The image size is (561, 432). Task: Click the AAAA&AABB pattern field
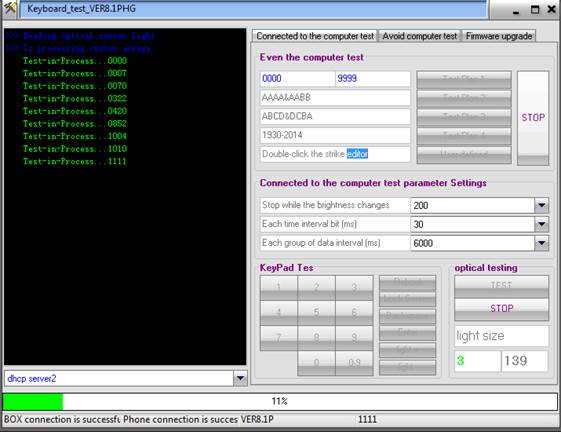point(335,97)
